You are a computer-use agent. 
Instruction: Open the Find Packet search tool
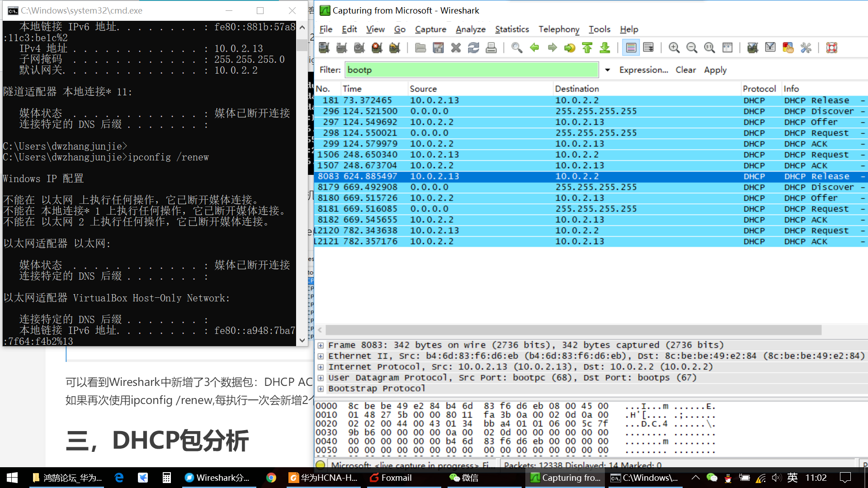tap(517, 47)
